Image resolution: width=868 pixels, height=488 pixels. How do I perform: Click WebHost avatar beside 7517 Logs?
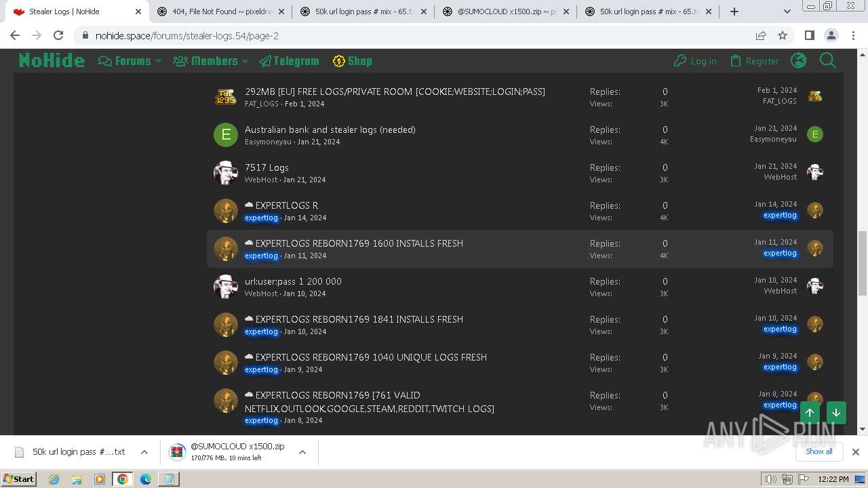point(226,173)
